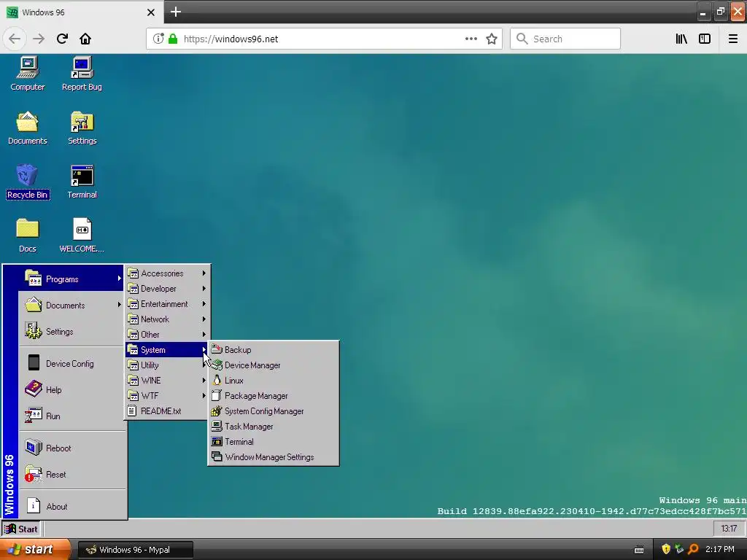Open a new browser tab
This screenshot has height=560, width=747.
point(176,12)
